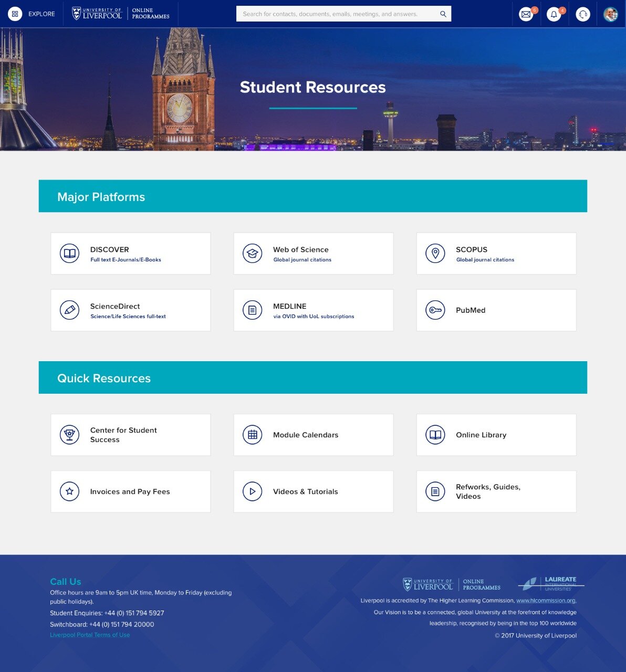This screenshot has width=626, height=672.
Task: Click the SCOPUS location pin icon
Action: 435,253
